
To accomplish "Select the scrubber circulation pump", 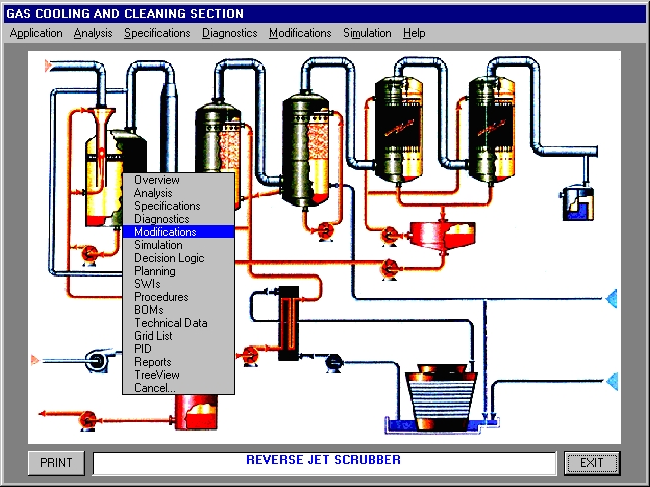I will (x=90, y=254).
